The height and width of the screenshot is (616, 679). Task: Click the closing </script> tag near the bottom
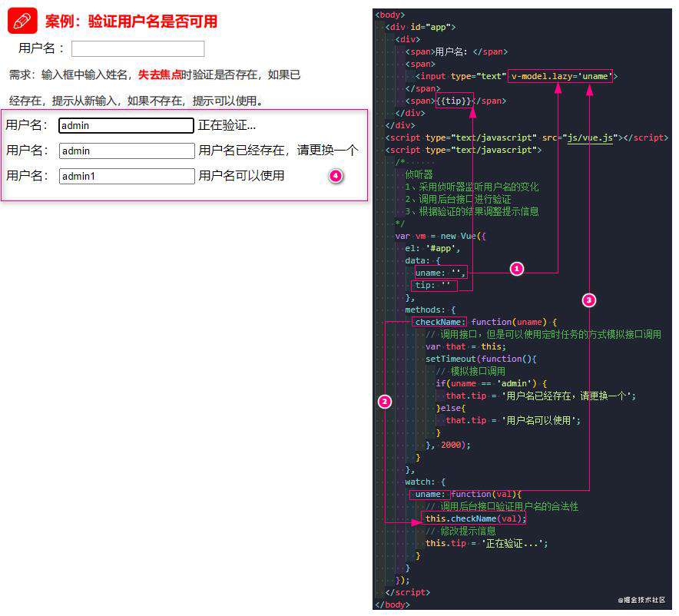coord(408,592)
